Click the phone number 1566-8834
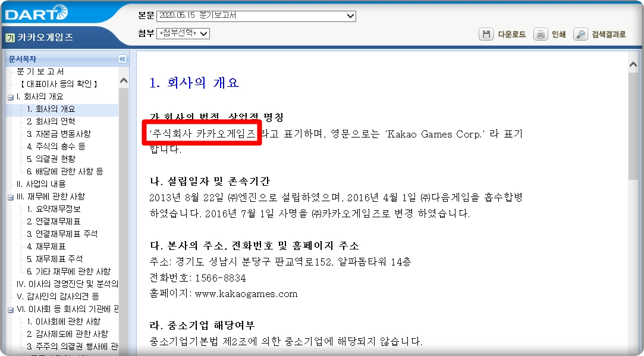The height and width of the screenshot is (356, 644). tap(220, 278)
